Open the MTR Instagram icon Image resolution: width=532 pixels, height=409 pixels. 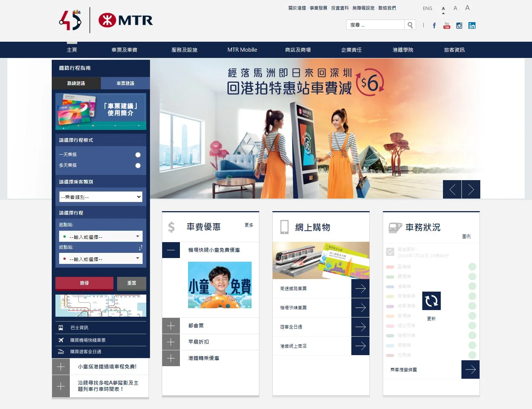coord(459,25)
